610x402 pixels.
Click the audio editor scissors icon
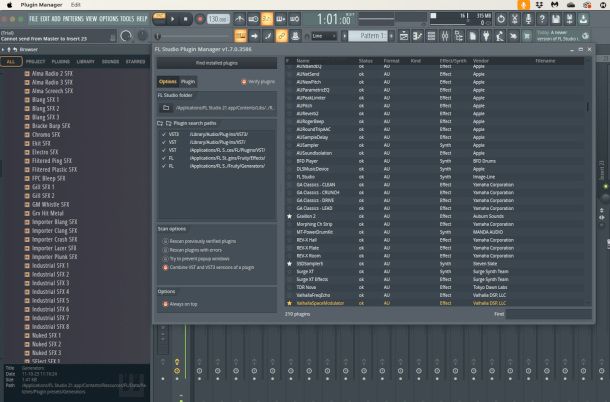click(x=514, y=19)
